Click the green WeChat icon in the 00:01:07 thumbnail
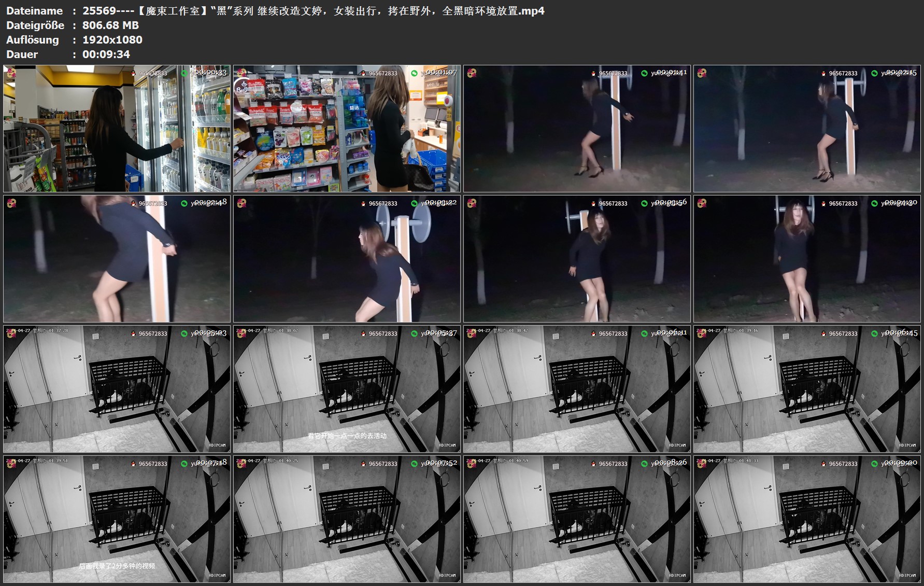This screenshot has width=924, height=586. [414, 74]
